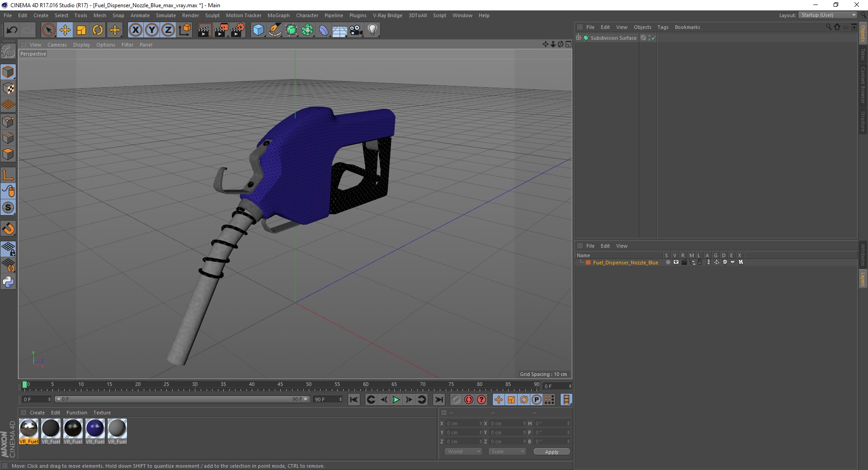Viewport: 868px width, 470px height.
Task: Click the Fuel_Dispenser_Nozzle_Blue layer color swatch
Action: pos(588,263)
